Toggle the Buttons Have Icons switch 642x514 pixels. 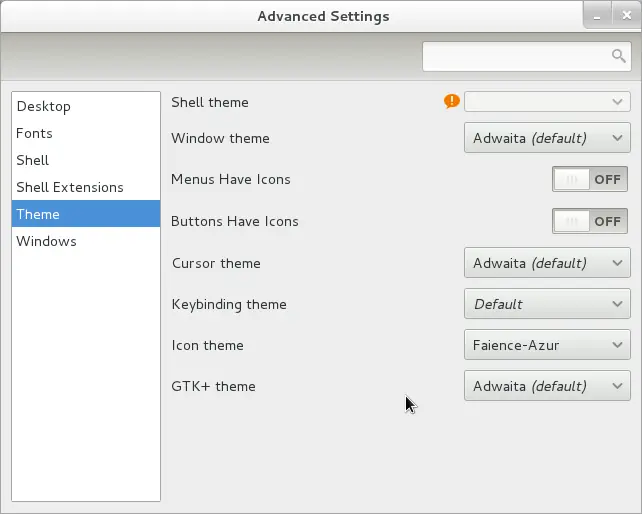coord(590,221)
